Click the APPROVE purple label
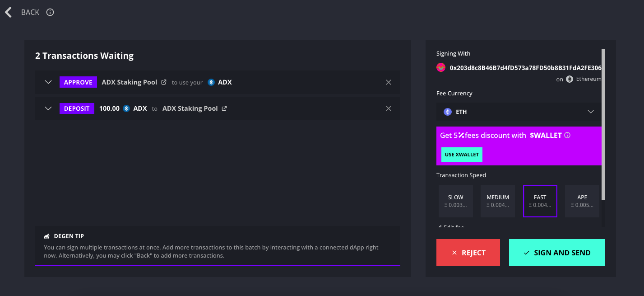The width and height of the screenshot is (644, 296). 78,82
